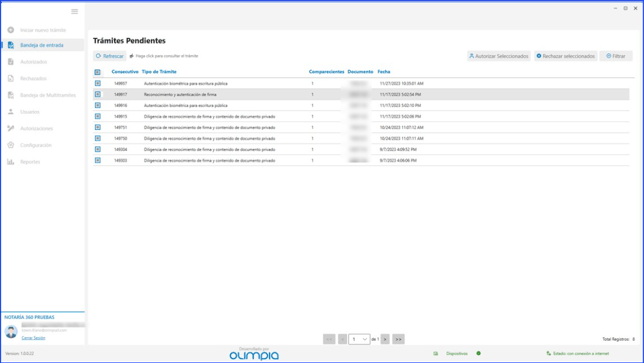Open the Bandeja de Multitramites icon
Image resolution: width=644 pixels, height=363 pixels.
[x=11, y=95]
